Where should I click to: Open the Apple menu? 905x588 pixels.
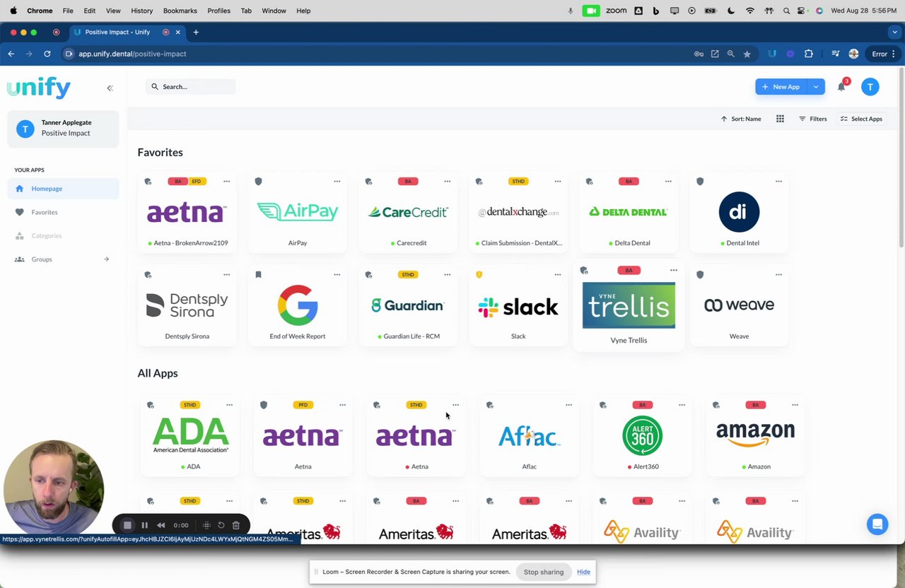[x=13, y=11]
